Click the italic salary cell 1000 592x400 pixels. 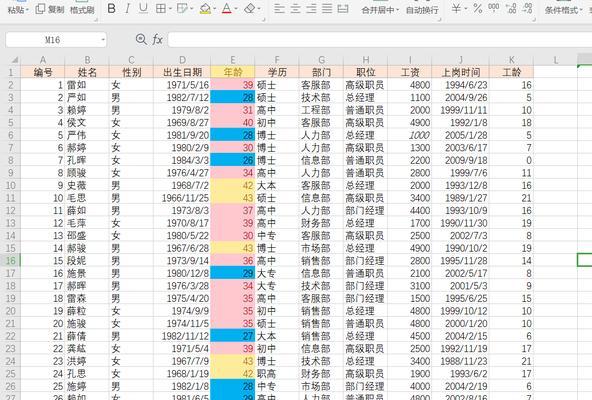click(x=410, y=135)
